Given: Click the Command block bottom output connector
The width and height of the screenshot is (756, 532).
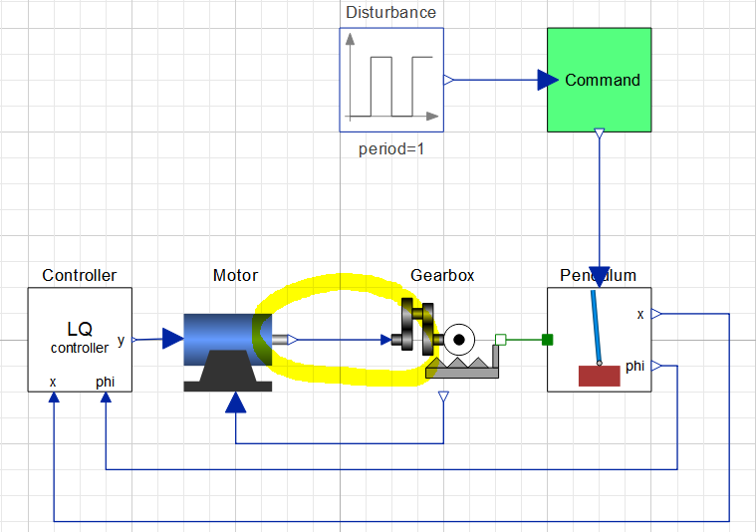Looking at the screenshot, I should (x=600, y=133).
